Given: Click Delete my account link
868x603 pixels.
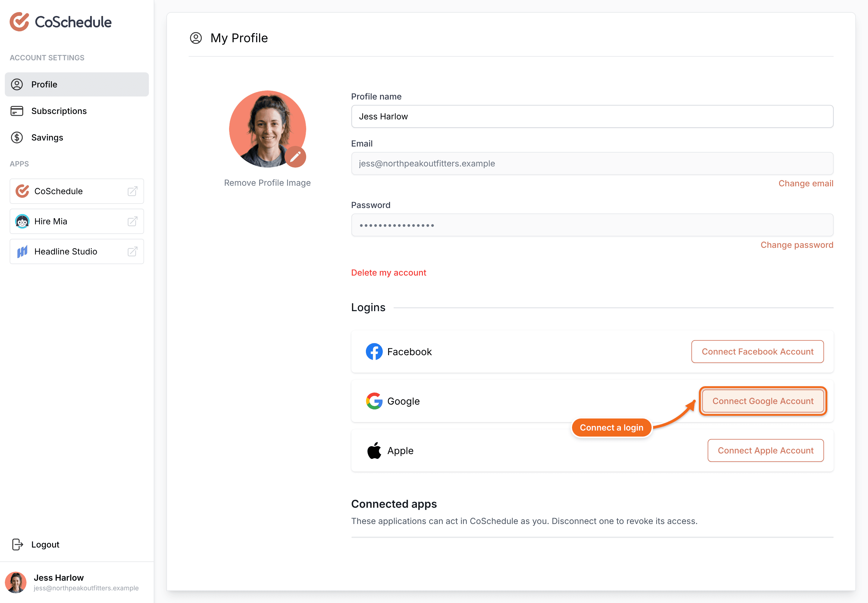Looking at the screenshot, I should coord(389,273).
